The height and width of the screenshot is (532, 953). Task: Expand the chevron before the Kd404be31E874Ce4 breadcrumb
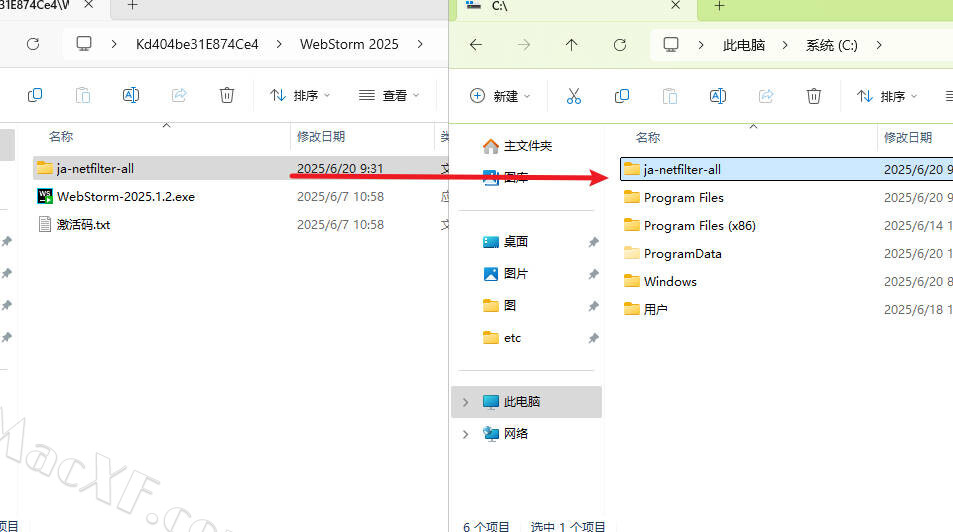point(114,44)
